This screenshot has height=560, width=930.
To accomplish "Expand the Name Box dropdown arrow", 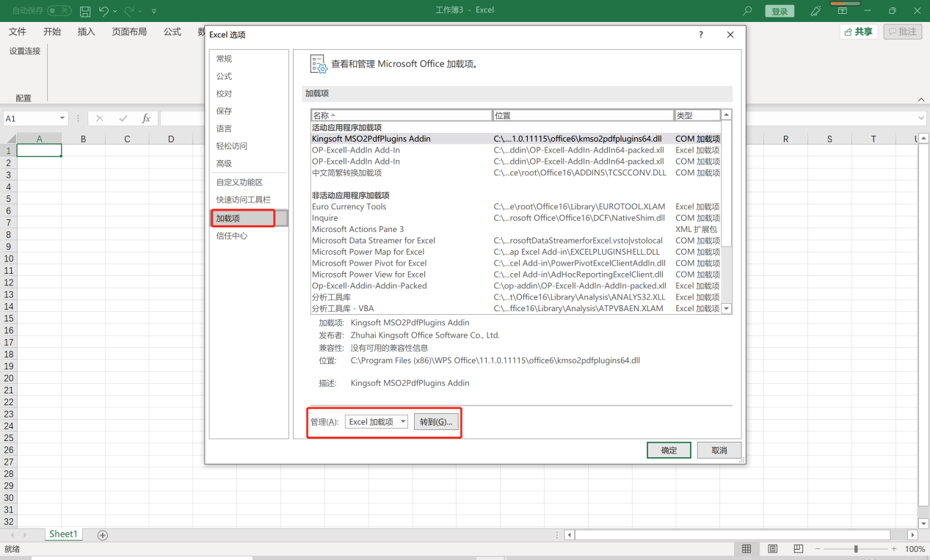I will [x=62, y=118].
